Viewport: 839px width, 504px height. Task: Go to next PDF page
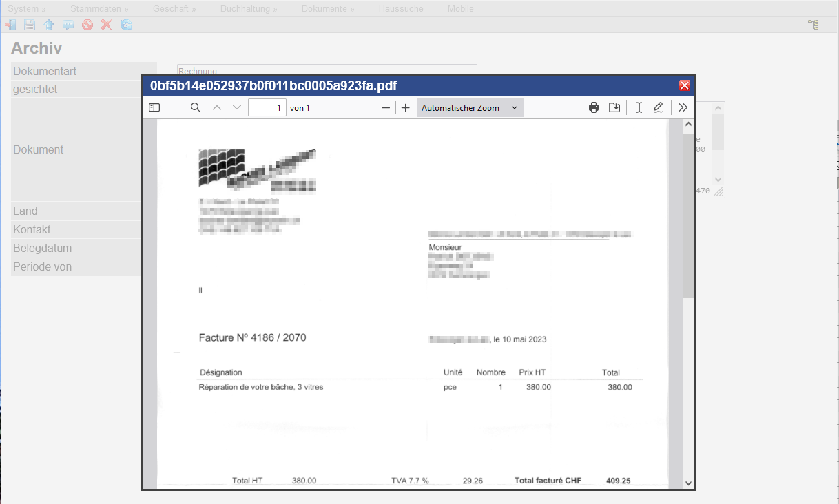237,107
